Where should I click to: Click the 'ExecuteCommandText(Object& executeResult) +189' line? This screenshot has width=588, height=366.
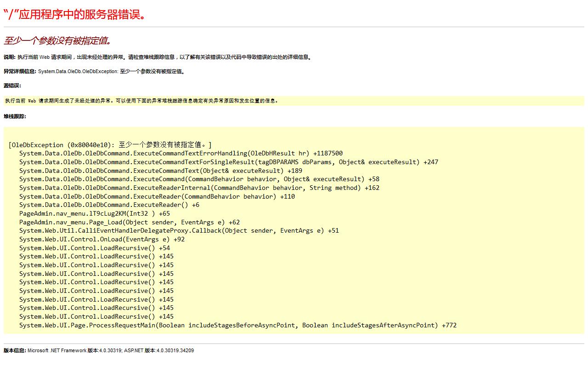pyautogui.click(x=160, y=171)
